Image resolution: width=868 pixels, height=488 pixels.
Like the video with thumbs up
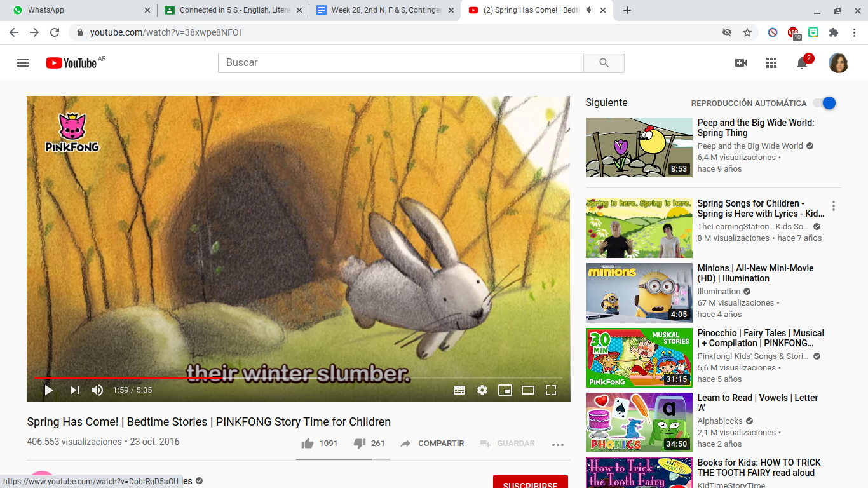pos(320,444)
